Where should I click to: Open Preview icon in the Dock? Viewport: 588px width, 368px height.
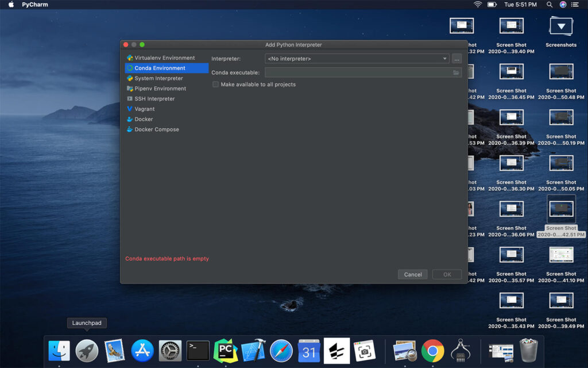point(405,351)
